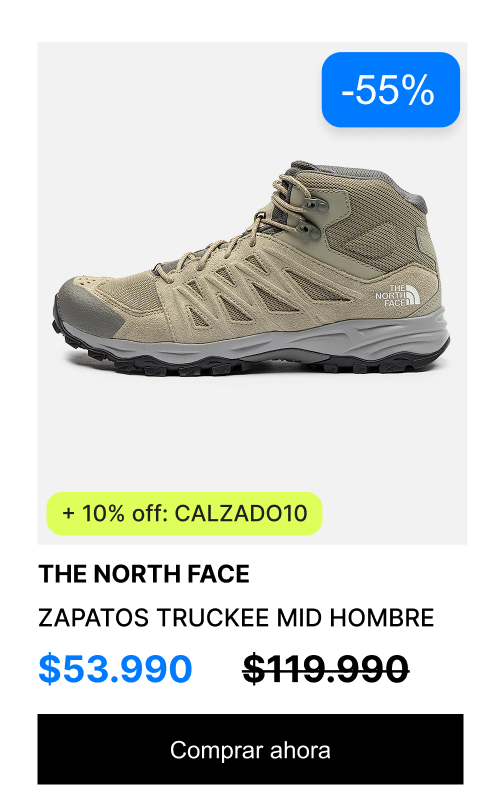Click the blue -55% discount badge
This screenshot has height=810, width=501.
[390, 89]
